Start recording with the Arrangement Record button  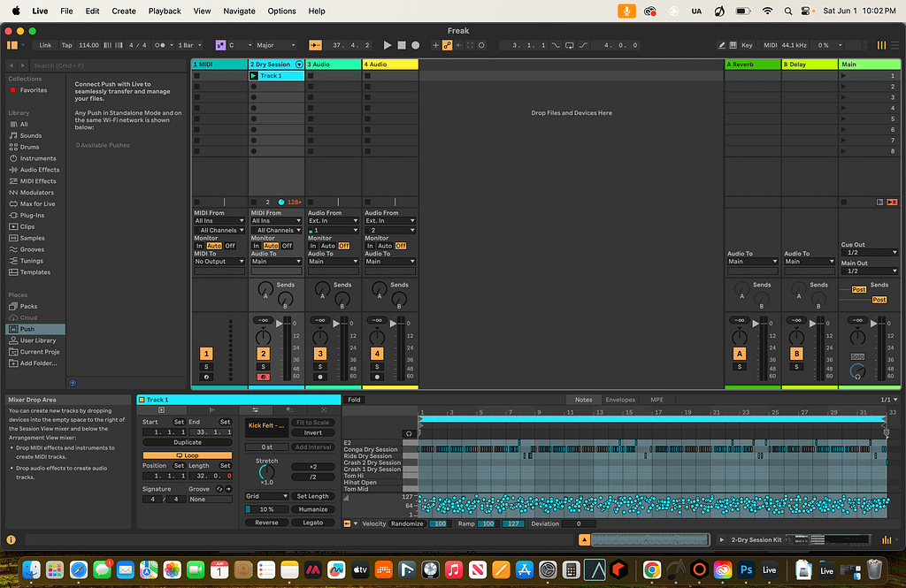tap(415, 45)
